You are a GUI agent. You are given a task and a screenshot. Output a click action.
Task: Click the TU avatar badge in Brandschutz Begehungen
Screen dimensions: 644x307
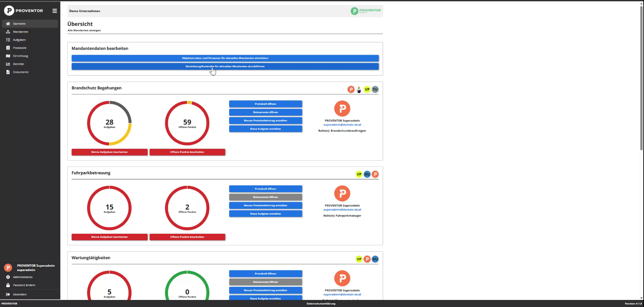(x=375, y=89)
